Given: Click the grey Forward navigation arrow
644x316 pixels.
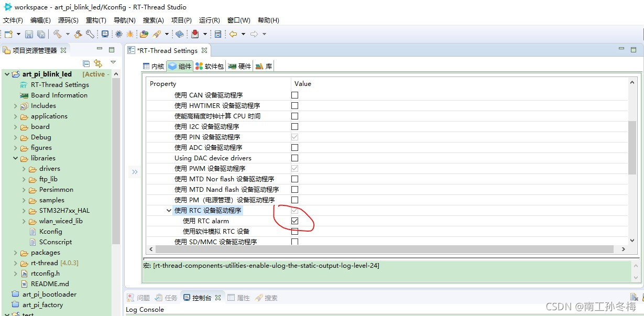Looking at the screenshot, I should [254, 34].
